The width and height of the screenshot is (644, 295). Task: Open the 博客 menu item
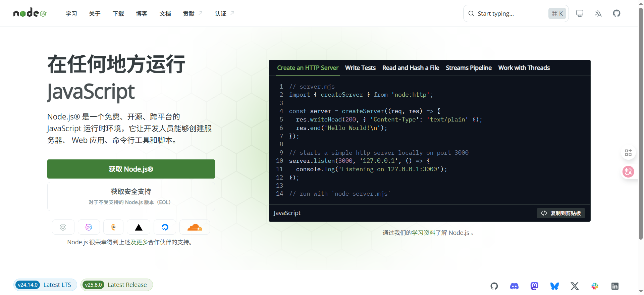[x=142, y=13]
